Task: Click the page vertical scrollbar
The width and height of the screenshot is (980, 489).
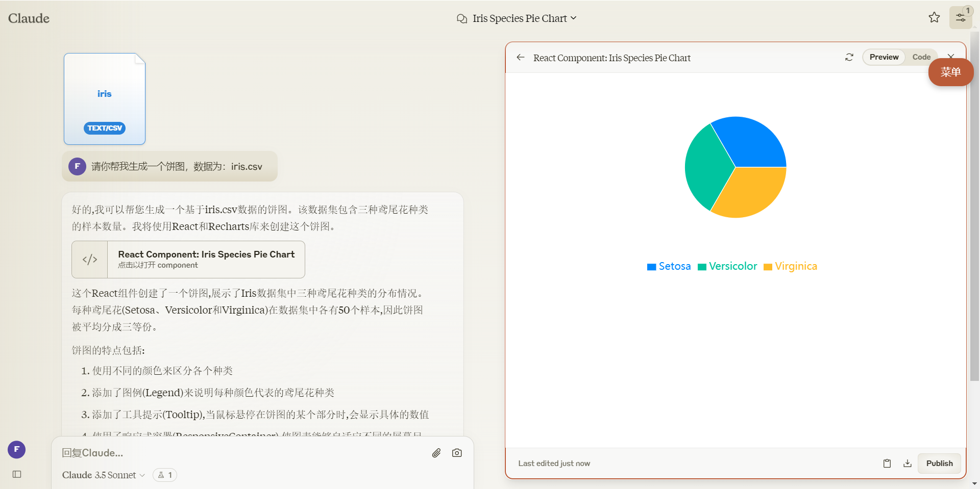Action: (x=974, y=207)
